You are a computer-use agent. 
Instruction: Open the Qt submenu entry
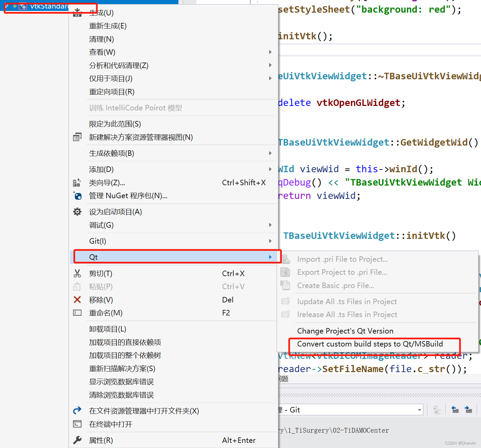click(174, 257)
